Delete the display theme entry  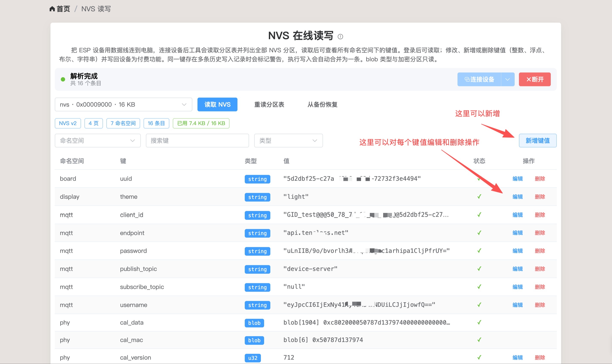point(540,197)
